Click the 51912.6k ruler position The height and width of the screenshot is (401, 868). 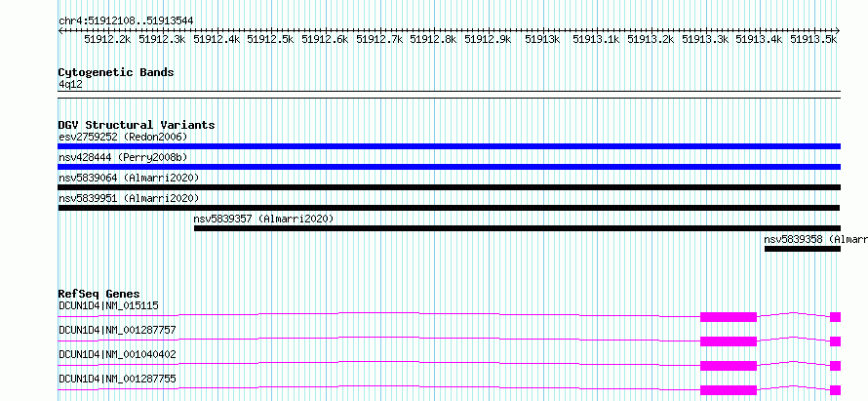pos(325,39)
